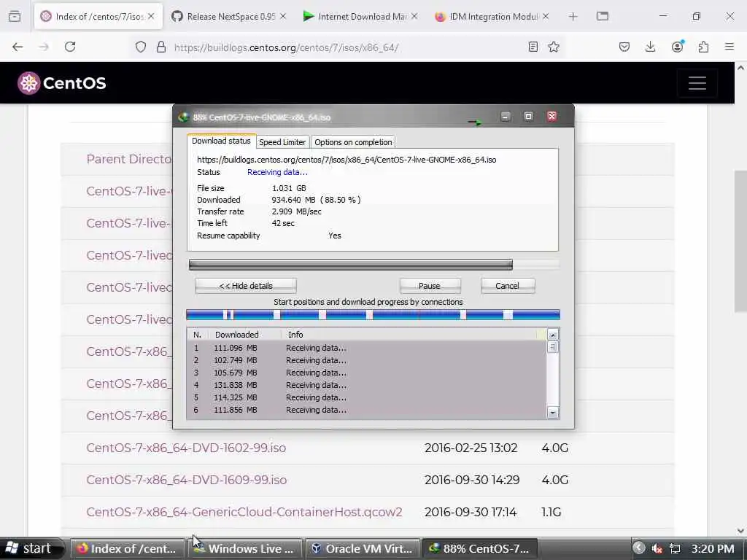
Task: Switch to Oracle VM VirtualBox taskbar item
Action: (x=363, y=548)
